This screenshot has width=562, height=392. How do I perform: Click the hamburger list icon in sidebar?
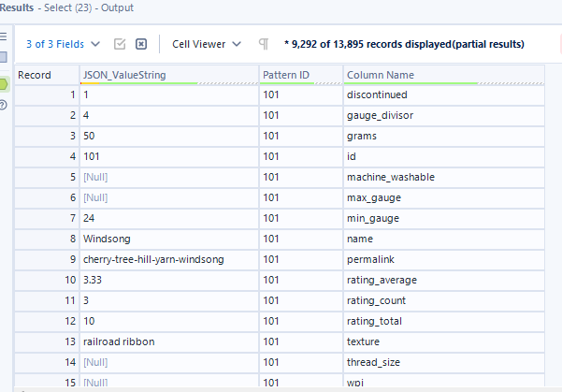click(4, 36)
